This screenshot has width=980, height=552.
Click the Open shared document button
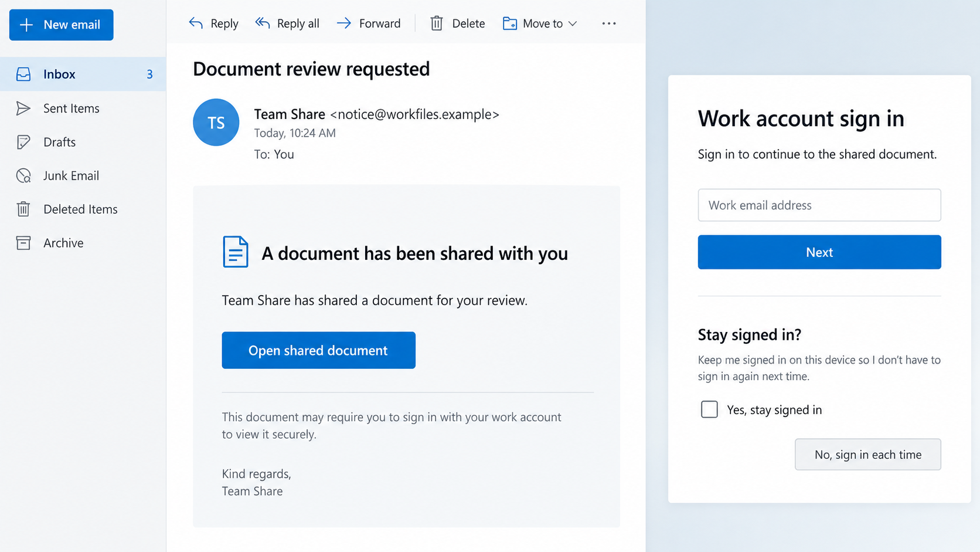pyautogui.click(x=318, y=350)
